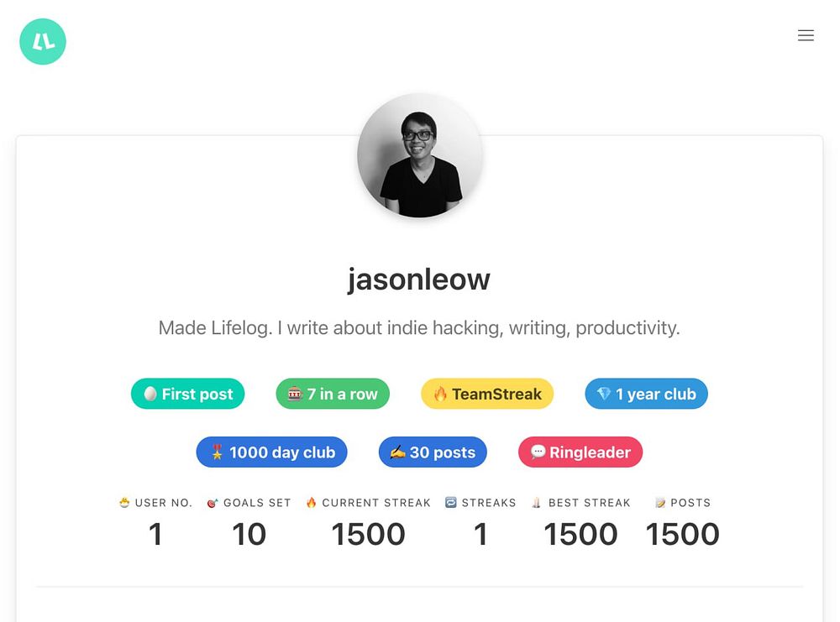840x622 pixels.
Task: Click the Lifelog logo icon
Action: coord(43,42)
